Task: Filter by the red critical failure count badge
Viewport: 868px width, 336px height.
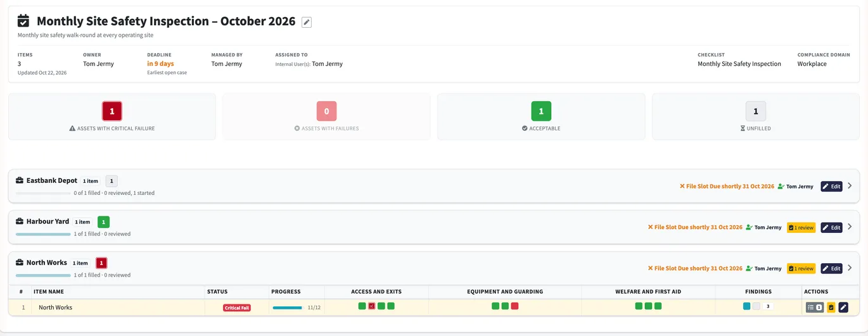Action: click(x=112, y=111)
